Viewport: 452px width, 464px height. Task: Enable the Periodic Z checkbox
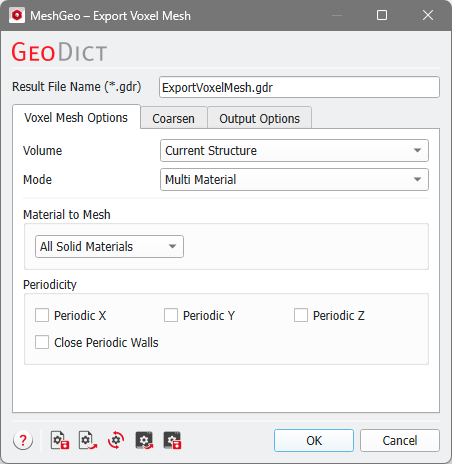click(301, 315)
